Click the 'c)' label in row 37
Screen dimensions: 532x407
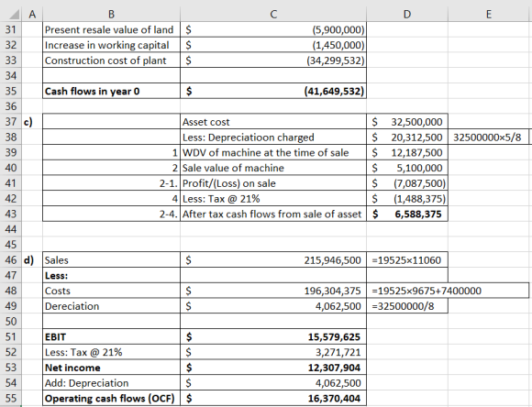point(28,122)
